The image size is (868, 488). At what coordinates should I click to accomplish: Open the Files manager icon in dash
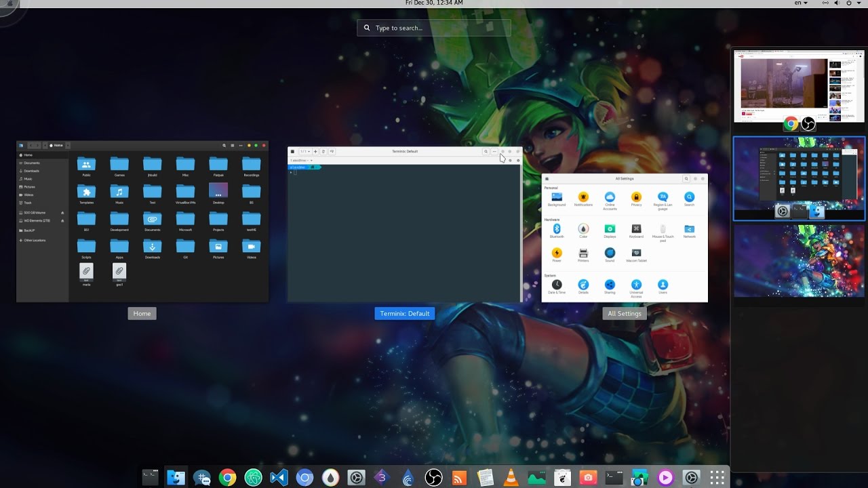point(176,478)
